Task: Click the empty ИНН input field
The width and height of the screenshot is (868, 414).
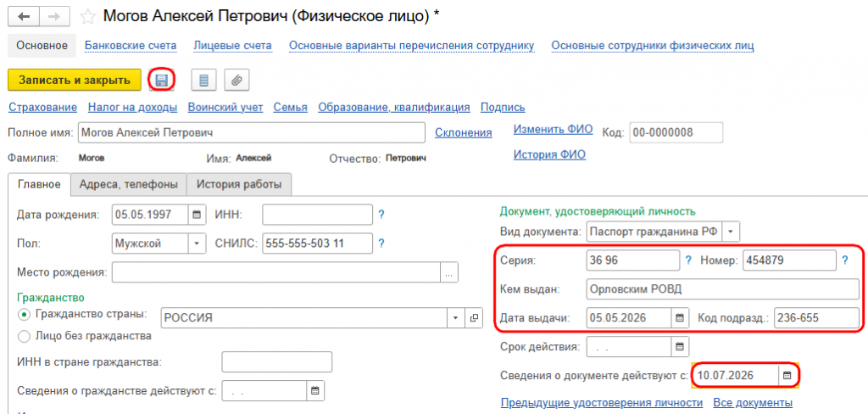Action: tap(318, 215)
